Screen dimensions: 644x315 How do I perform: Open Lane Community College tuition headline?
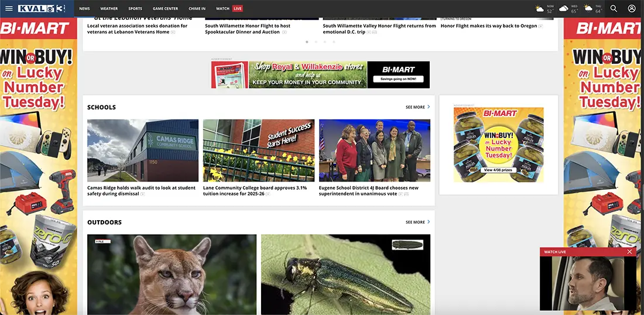tap(255, 190)
